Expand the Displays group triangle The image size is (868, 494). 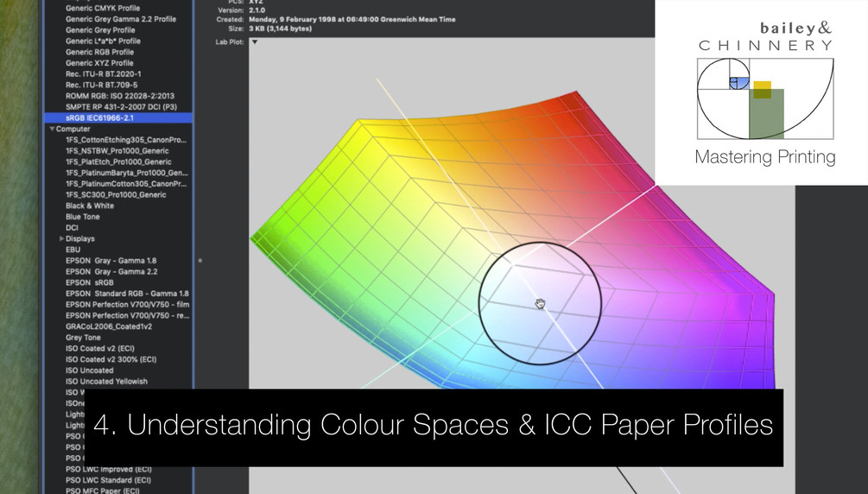[x=61, y=238]
